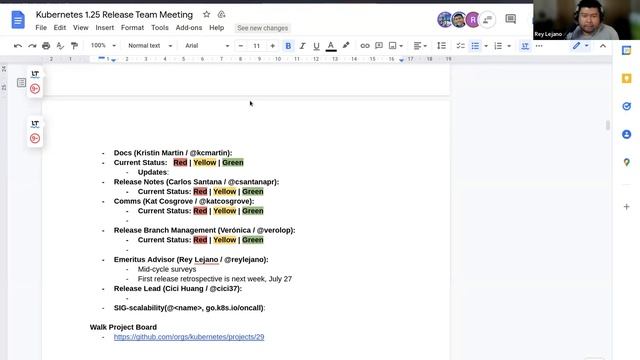Open the insert image dropdown
Viewport: 640px width, 360px height.
coord(396,46)
